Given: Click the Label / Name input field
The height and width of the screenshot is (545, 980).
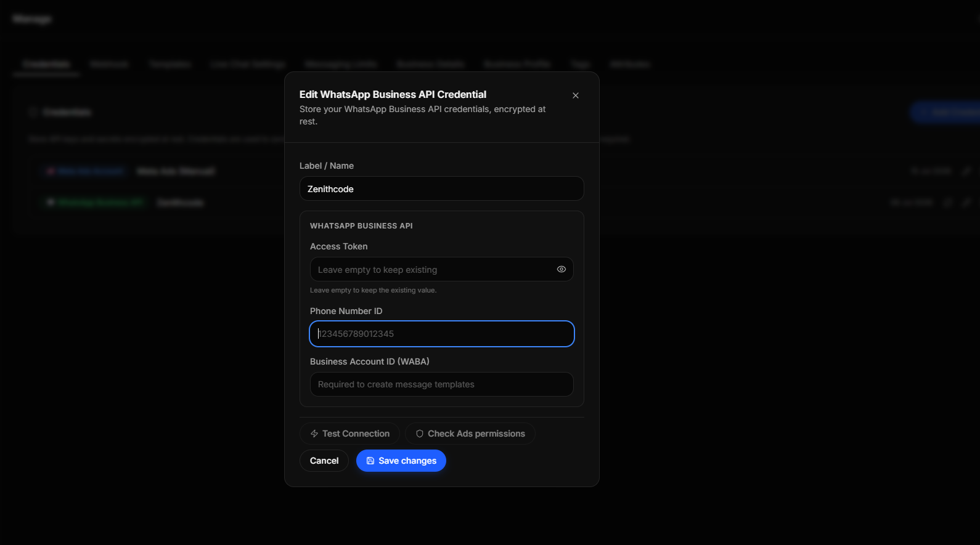Looking at the screenshot, I should pos(441,188).
